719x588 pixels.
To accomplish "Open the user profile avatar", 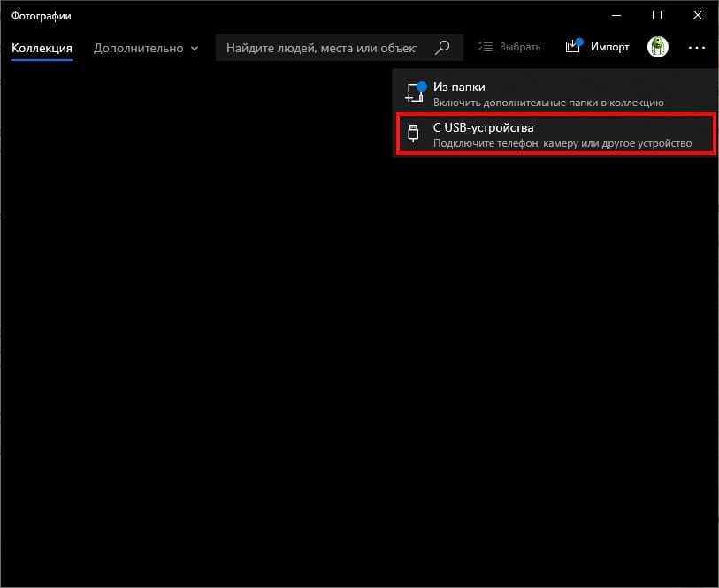I will click(x=657, y=47).
